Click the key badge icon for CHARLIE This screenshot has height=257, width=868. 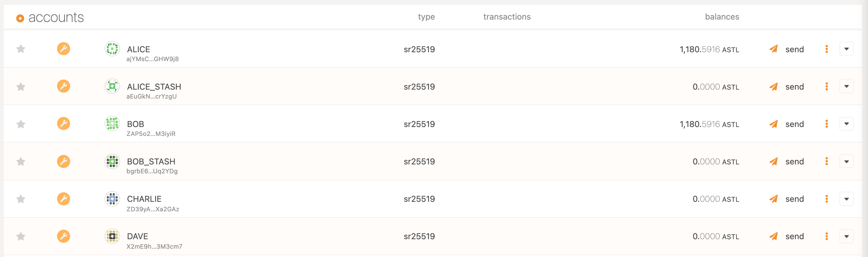[x=63, y=199]
